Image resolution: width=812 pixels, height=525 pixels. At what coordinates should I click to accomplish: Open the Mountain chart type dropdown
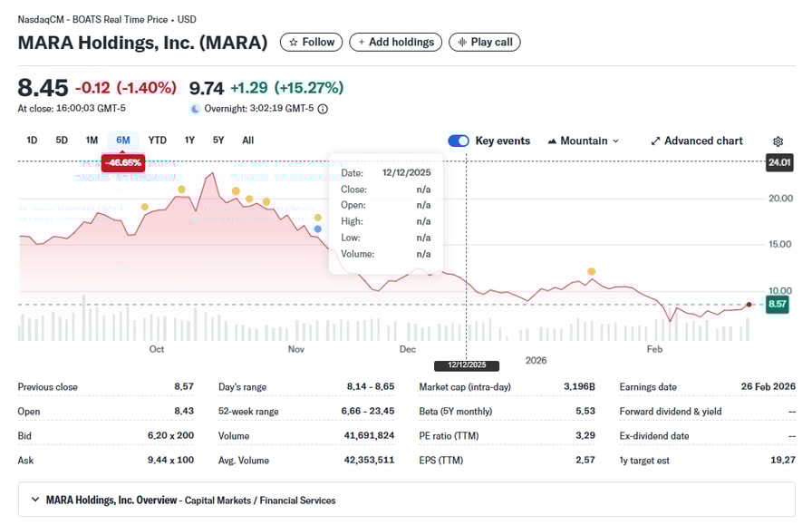[584, 141]
